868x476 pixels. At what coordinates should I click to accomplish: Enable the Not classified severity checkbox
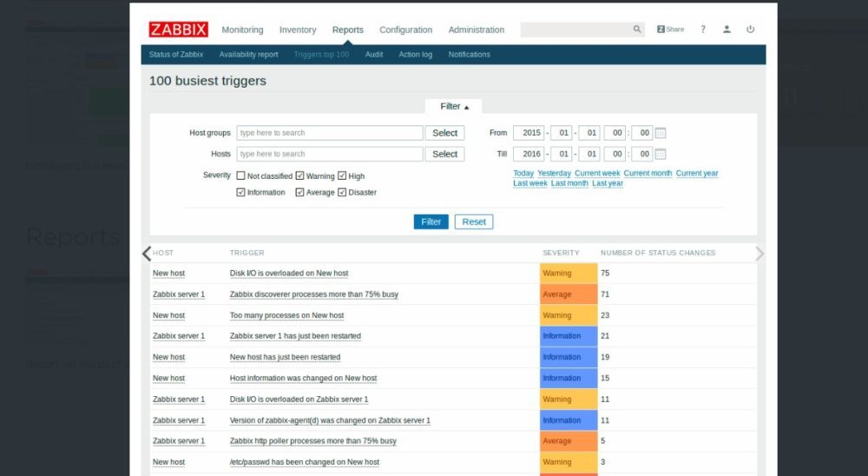click(240, 175)
